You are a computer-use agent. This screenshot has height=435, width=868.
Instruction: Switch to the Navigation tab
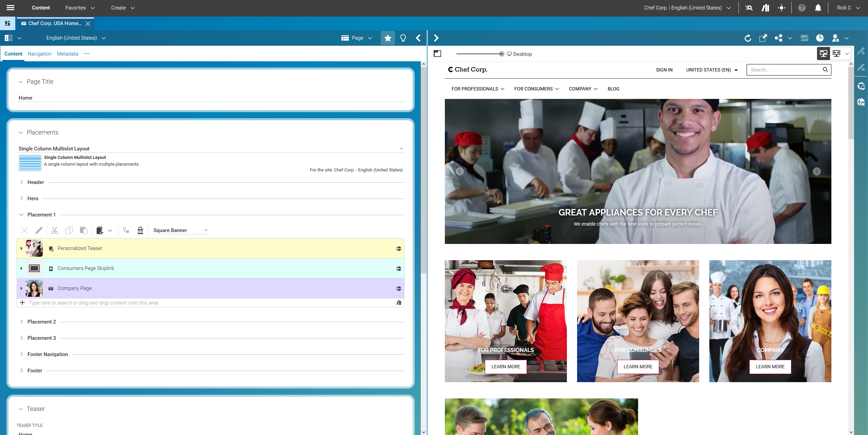[x=39, y=54]
